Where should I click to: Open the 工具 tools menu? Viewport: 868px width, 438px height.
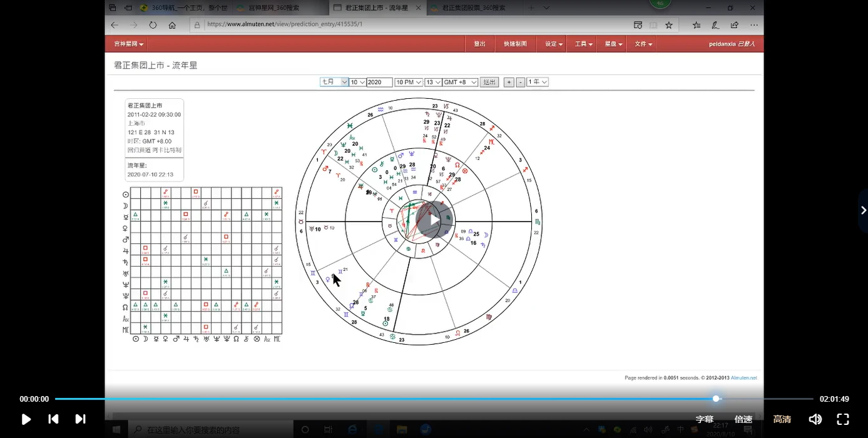point(584,44)
